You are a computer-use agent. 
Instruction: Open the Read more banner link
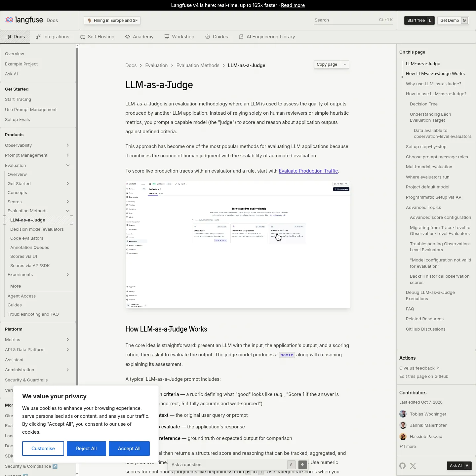click(293, 5)
